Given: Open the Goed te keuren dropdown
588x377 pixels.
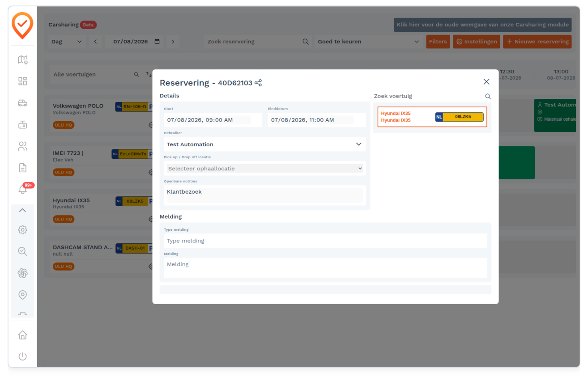Looking at the screenshot, I should click(x=369, y=42).
